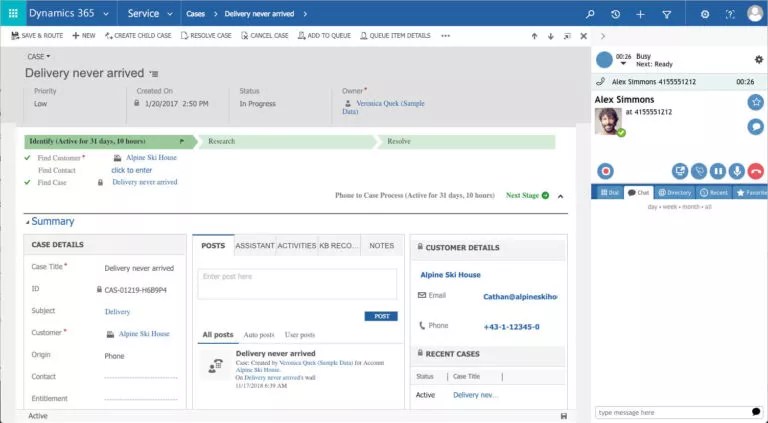This screenshot has width=768, height=423.
Task: Switch to the Activities tab
Action: click(297, 246)
